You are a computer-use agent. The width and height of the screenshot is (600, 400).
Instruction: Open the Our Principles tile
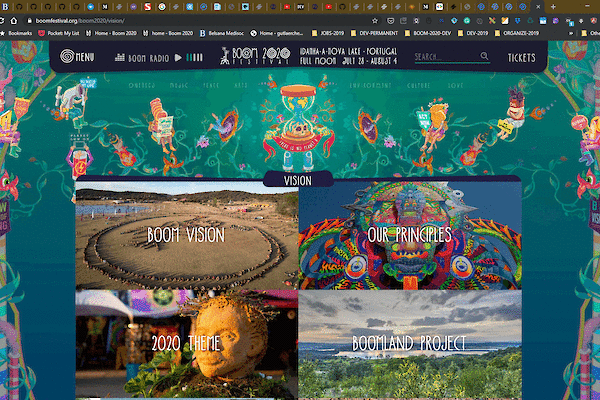(x=410, y=236)
